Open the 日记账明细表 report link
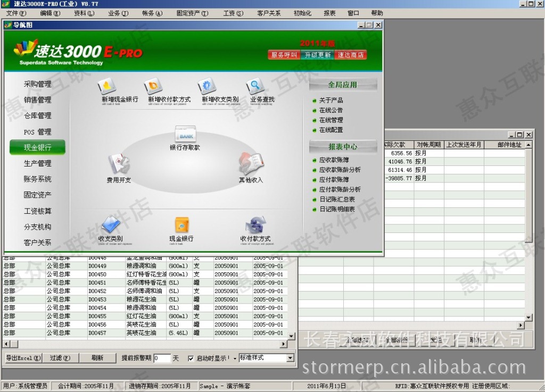Screen dimensions: 545x392 337,210
